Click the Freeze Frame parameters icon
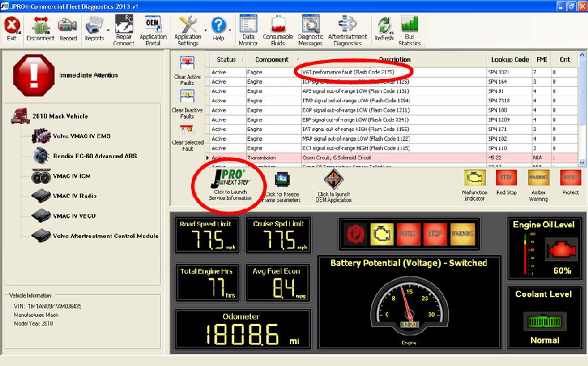This screenshot has height=366, width=588. (x=282, y=180)
